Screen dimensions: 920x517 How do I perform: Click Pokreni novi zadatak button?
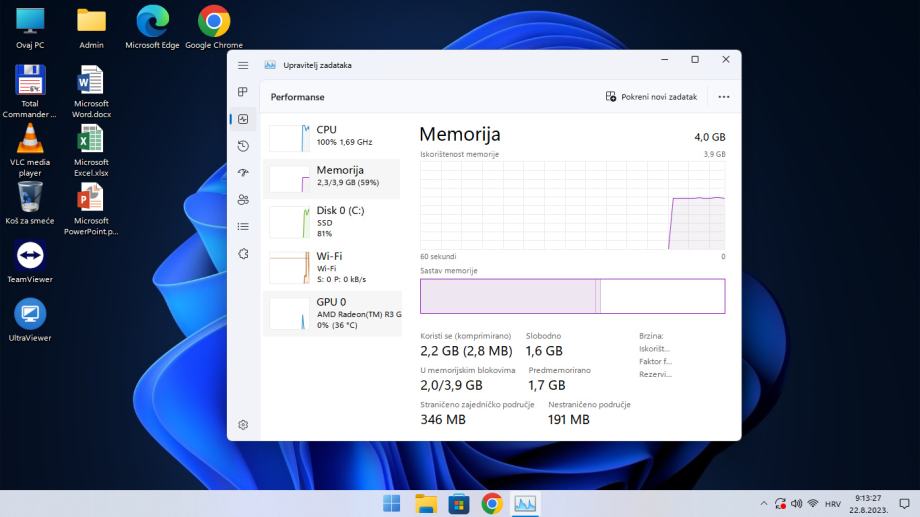point(651,97)
